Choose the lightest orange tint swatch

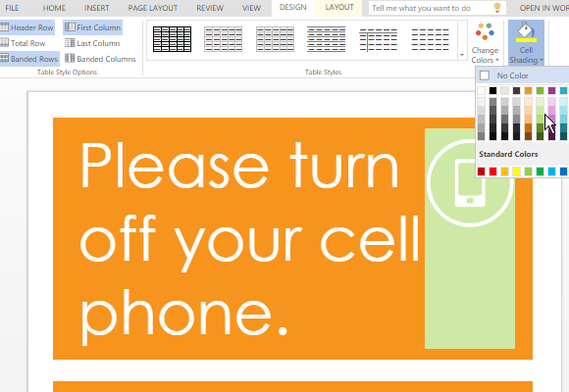[x=529, y=102]
